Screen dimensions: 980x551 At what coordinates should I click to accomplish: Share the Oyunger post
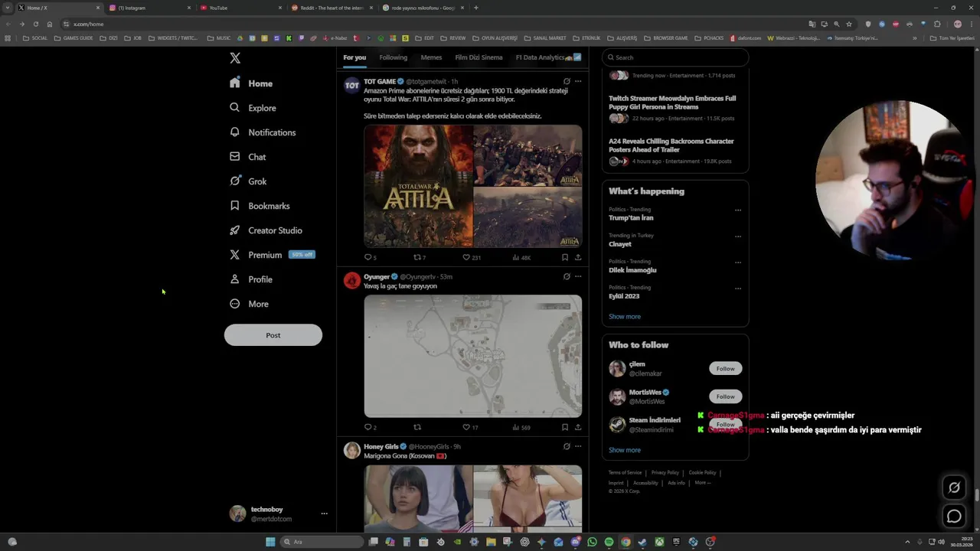(x=578, y=427)
